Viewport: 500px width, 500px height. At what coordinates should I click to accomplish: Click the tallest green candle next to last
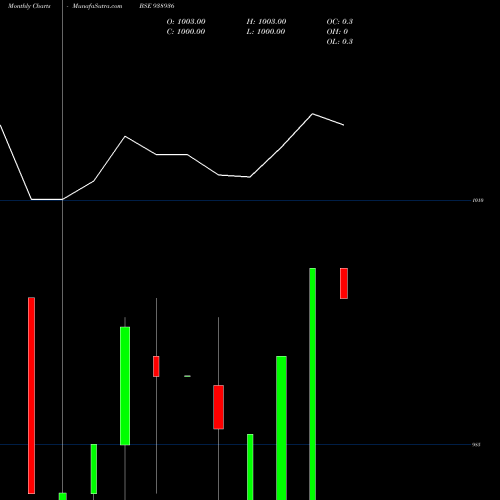[x=313, y=384]
